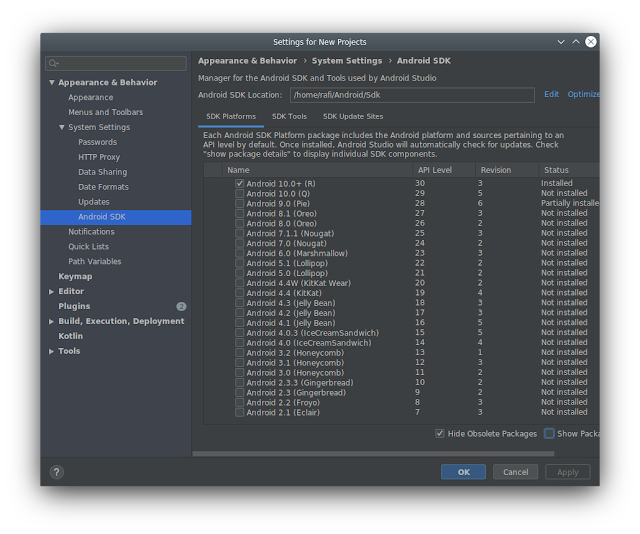Select Passwords in System Settings
The image size is (640, 534).
pyautogui.click(x=98, y=142)
